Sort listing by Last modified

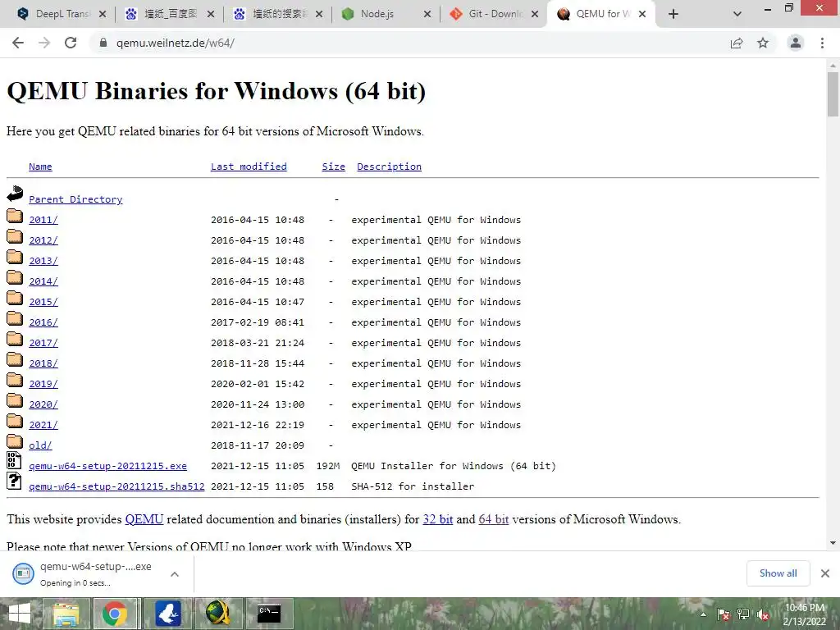(x=249, y=167)
